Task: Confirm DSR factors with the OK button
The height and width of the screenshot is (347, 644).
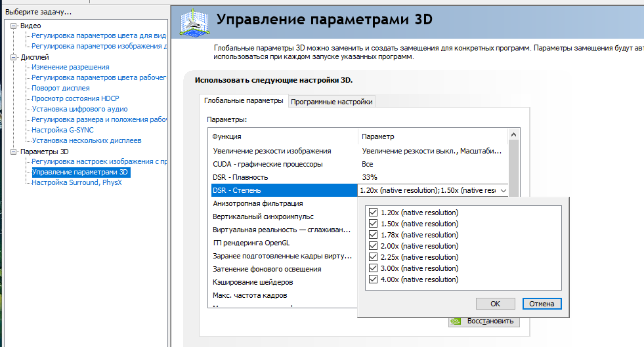Action: coord(496,304)
